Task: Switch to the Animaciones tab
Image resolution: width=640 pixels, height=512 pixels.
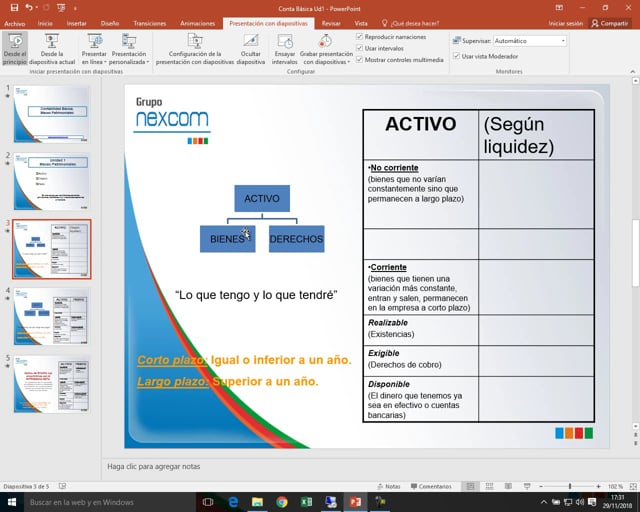Action: (x=197, y=23)
